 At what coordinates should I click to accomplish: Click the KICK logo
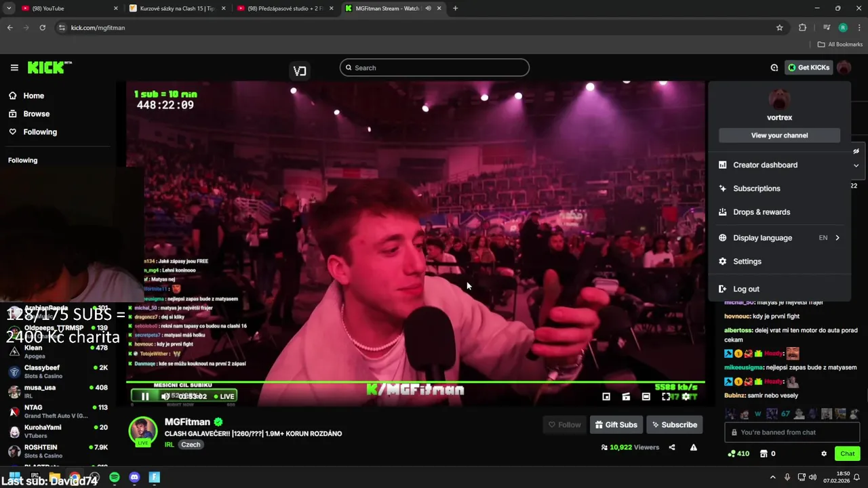point(50,67)
